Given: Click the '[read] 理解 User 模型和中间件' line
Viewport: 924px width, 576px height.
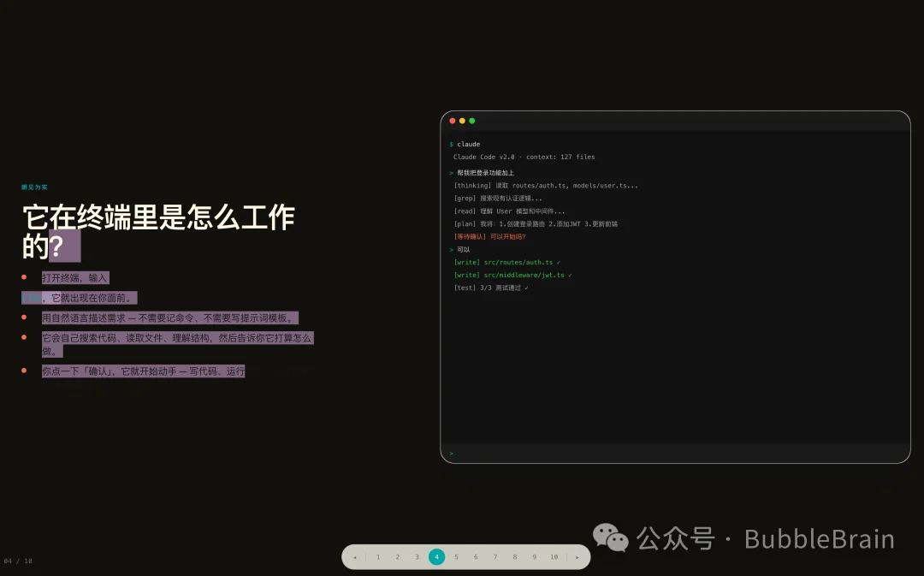Looking at the screenshot, I should tap(509, 211).
